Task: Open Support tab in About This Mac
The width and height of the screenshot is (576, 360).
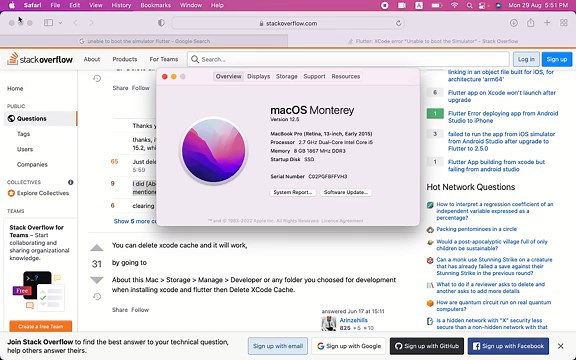Action: [314, 76]
